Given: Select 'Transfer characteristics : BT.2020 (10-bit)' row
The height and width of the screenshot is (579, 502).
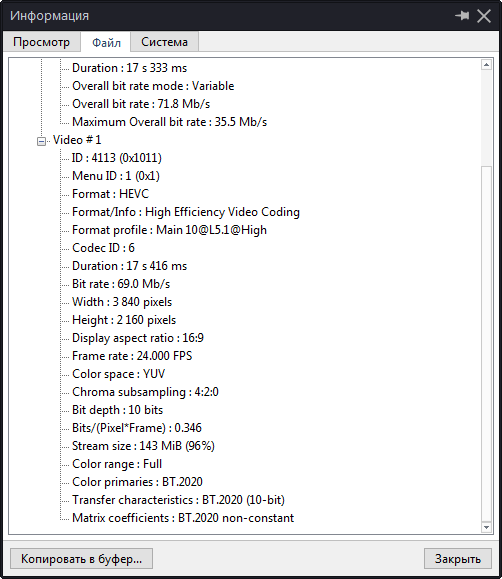Looking at the screenshot, I should (178, 500).
